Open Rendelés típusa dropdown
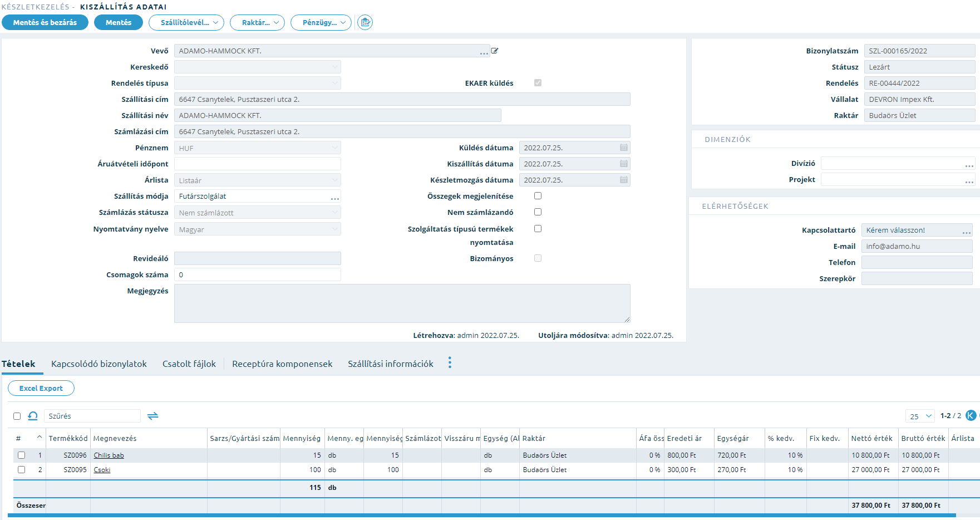 click(258, 83)
